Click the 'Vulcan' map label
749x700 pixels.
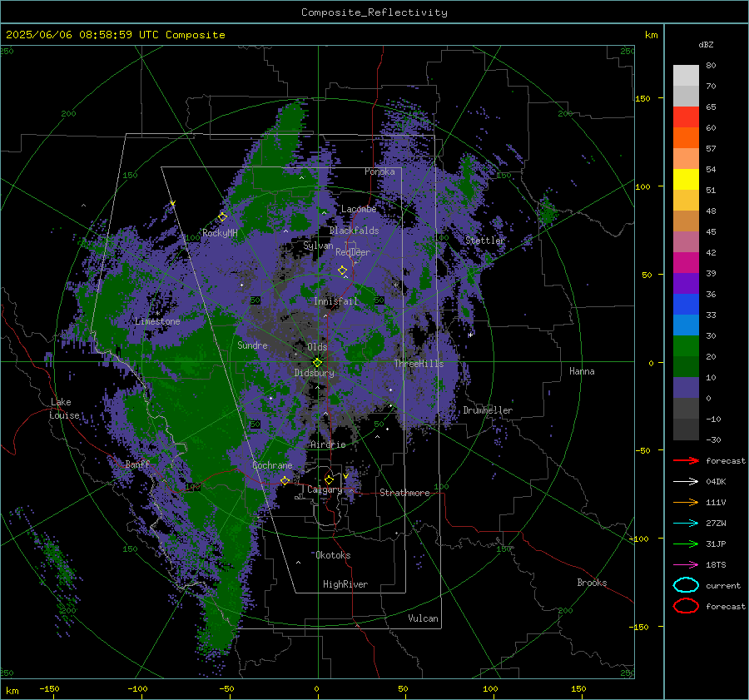pyautogui.click(x=423, y=618)
